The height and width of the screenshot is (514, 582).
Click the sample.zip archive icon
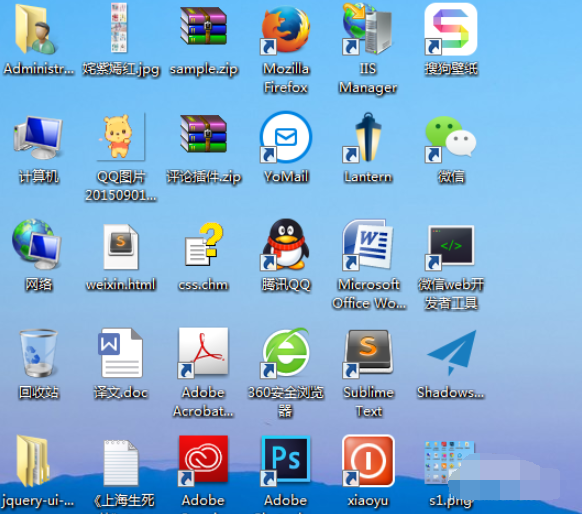[203, 26]
